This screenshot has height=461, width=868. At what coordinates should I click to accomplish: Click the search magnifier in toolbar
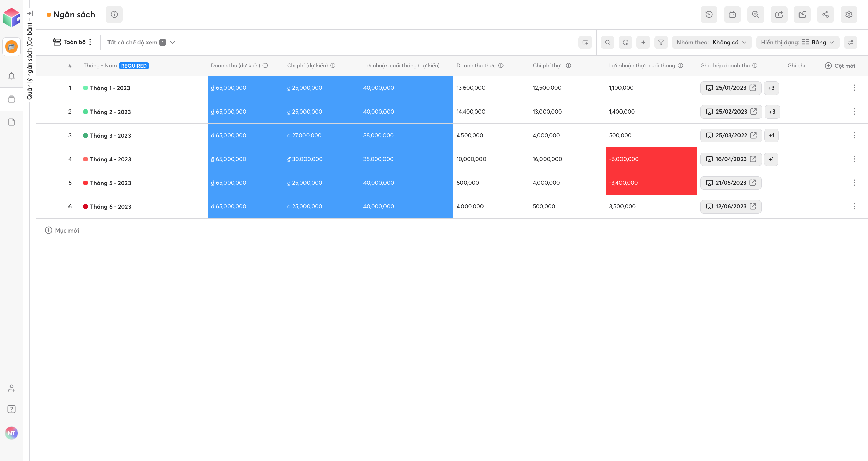pyautogui.click(x=608, y=42)
